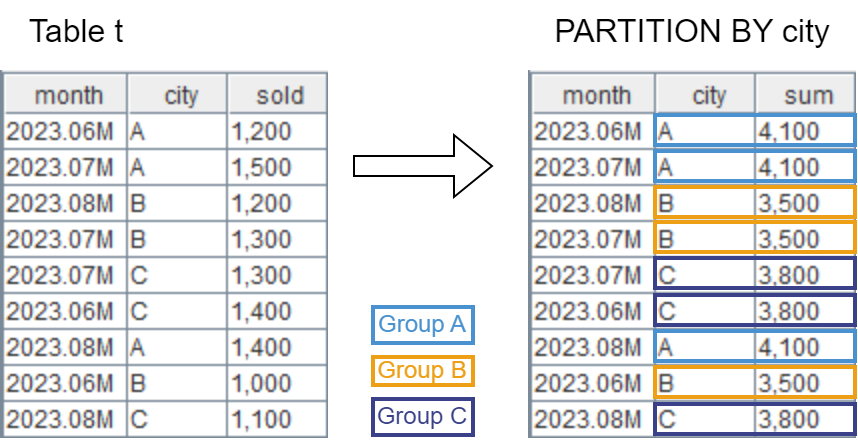Click the Group A legend box
The image size is (858, 440).
tap(422, 325)
